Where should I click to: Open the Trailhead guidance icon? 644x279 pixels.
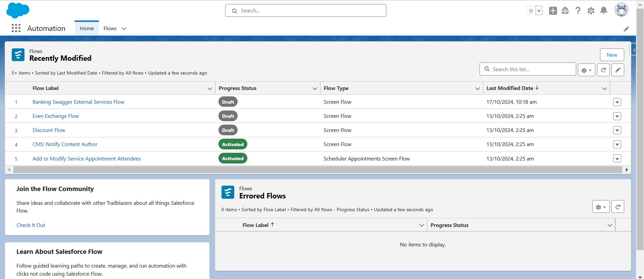tap(565, 11)
